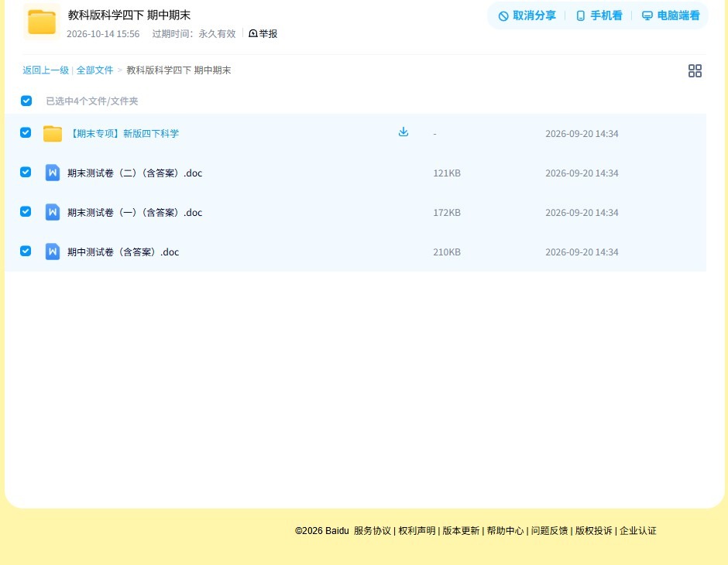Viewport: 728px width, 565px height.
Task: Click share timestamp 2026-10-14 15:56
Action: (x=103, y=34)
